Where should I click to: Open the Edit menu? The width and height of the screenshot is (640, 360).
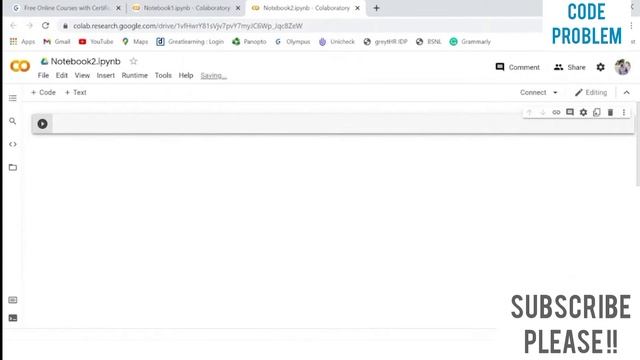(x=62, y=75)
